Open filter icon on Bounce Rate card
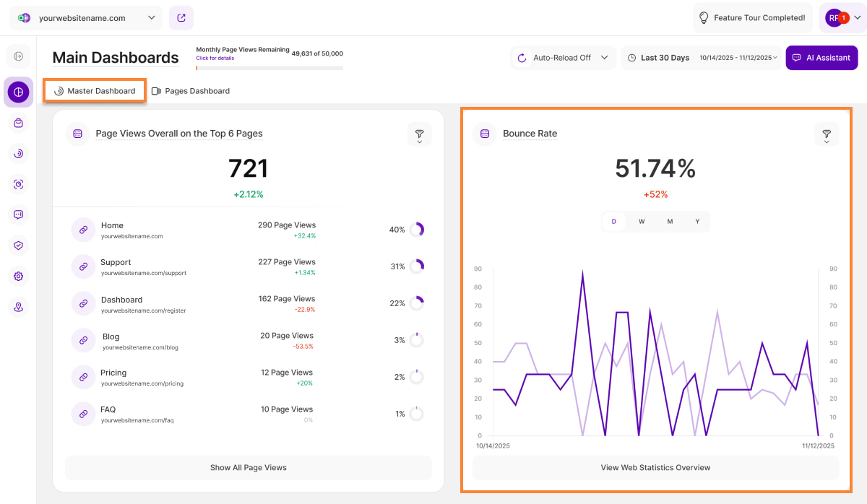 tap(827, 134)
